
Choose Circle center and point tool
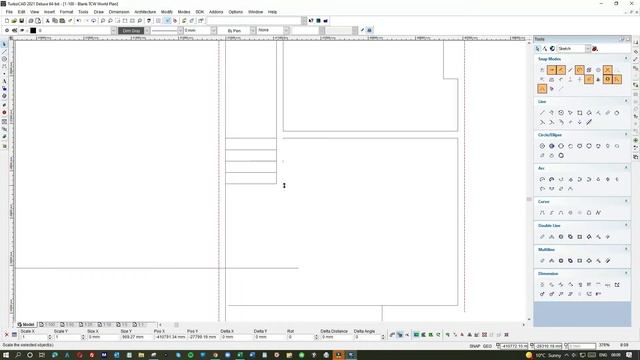542,146
